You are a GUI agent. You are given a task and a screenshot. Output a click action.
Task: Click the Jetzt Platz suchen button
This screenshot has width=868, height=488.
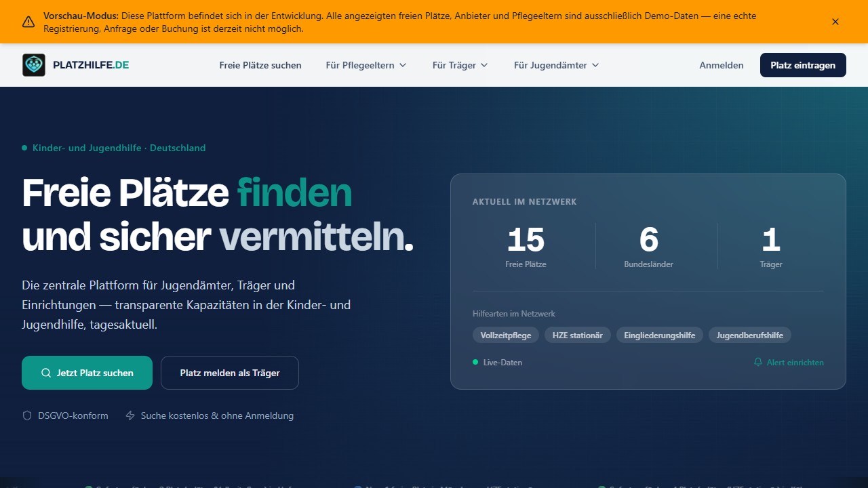(87, 373)
